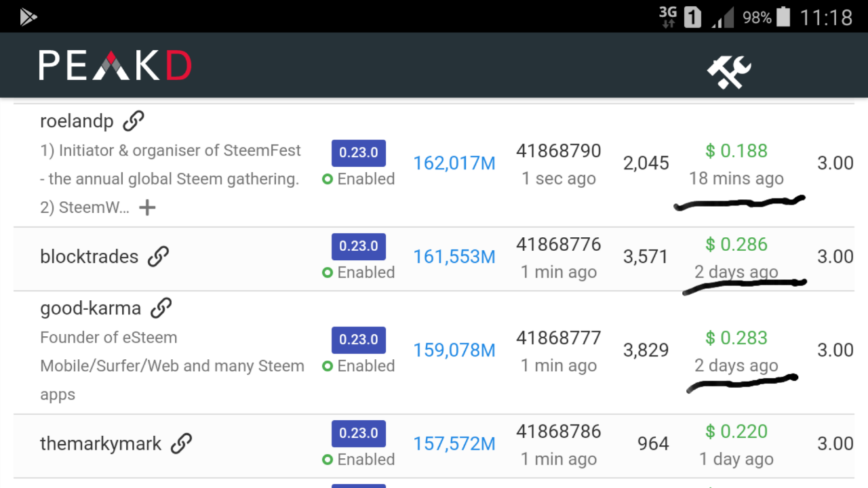Screen dimensions: 868x488
Task: Tap the battery icon in the status bar
Action: pos(783,16)
